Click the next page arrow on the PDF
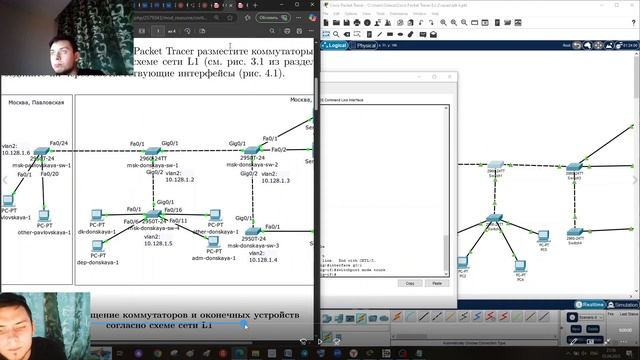Image resolution: width=640 pixels, height=360 pixels. pos(634,180)
